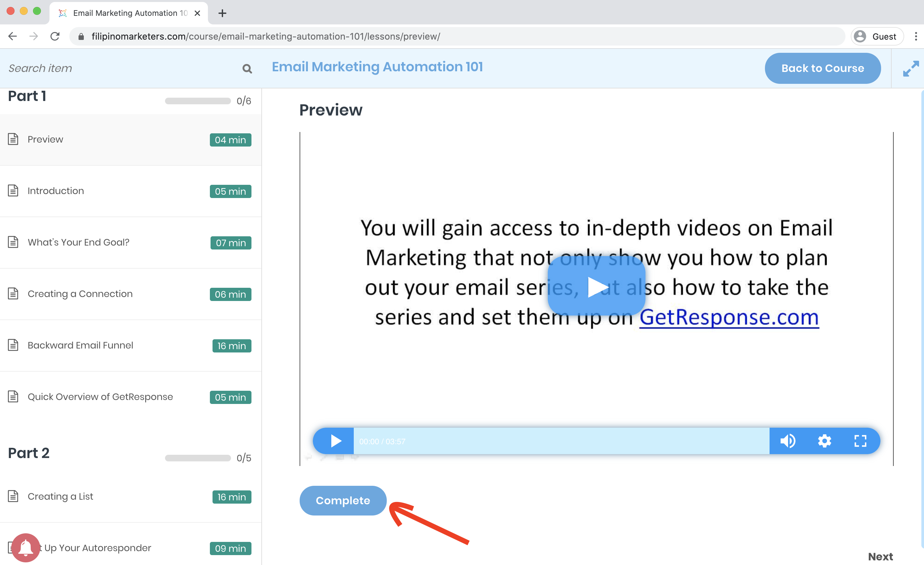This screenshot has height=565, width=924.
Task: Click the 09 min duration badge
Action: (230, 548)
